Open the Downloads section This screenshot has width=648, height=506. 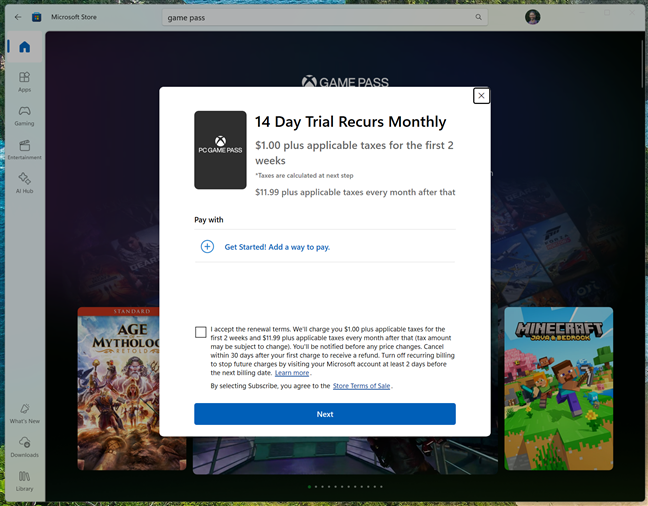[x=24, y=447]
